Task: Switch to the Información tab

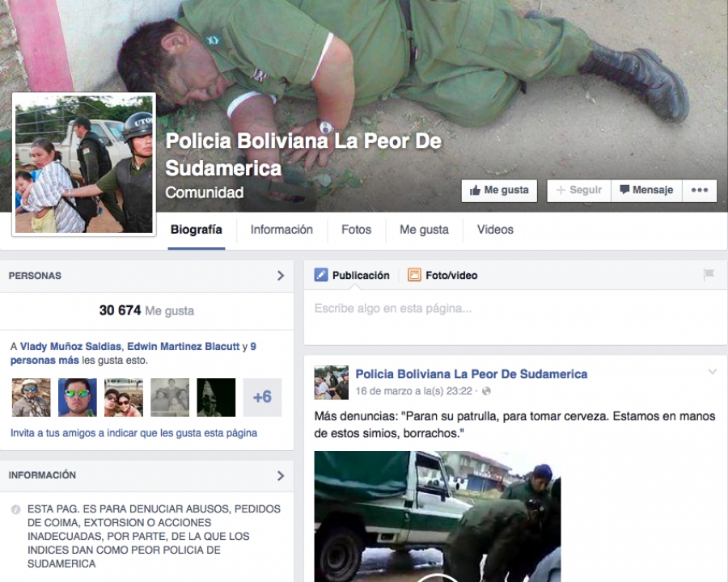Action: click(281, 230)
